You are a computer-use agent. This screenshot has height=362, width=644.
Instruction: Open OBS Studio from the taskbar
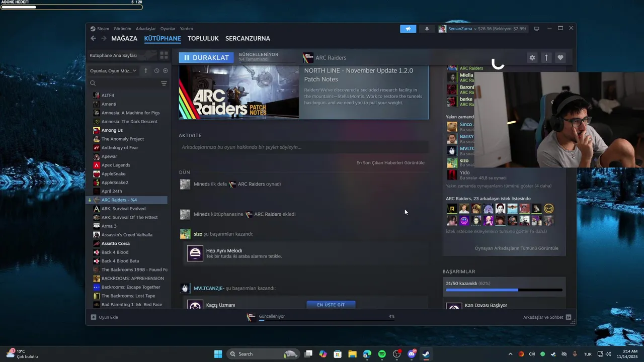click(x=396, y=354)
